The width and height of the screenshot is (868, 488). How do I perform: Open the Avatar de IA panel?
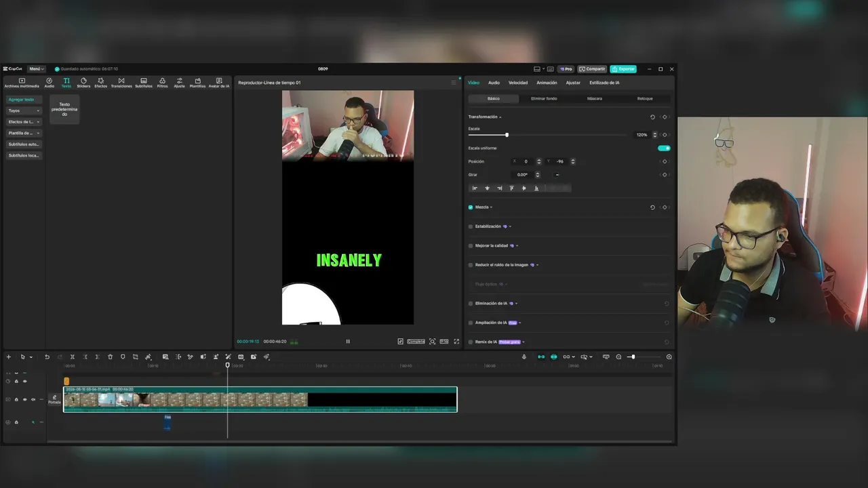219,83
